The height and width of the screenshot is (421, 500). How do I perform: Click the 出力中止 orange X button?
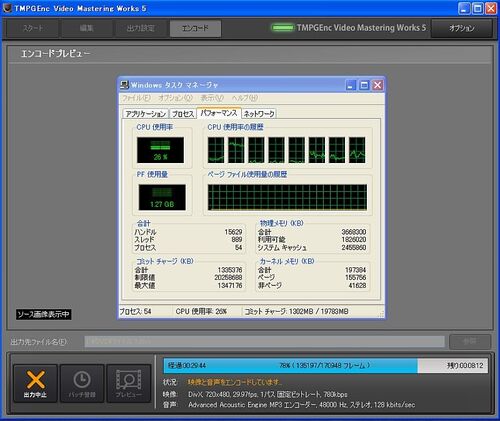click(x=35, y=383)
